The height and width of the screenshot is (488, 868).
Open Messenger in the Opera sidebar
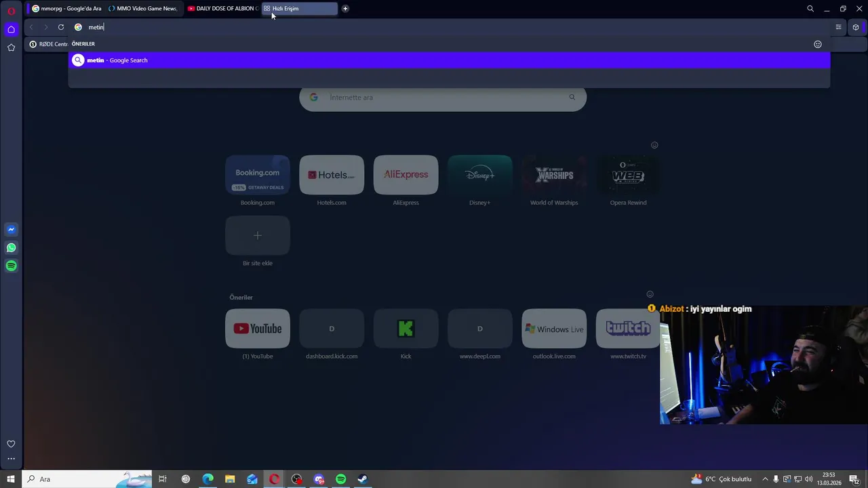(x=11, y=230)
